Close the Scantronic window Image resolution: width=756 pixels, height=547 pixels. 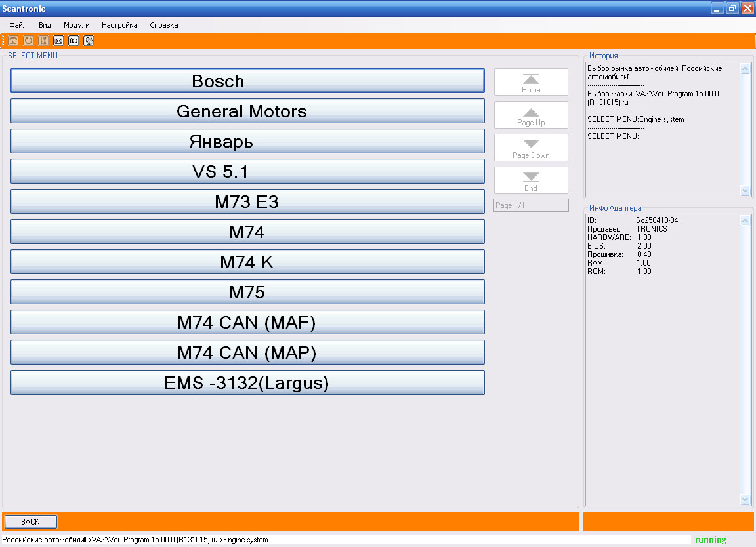pyautogui.click(x=747, y=8)
